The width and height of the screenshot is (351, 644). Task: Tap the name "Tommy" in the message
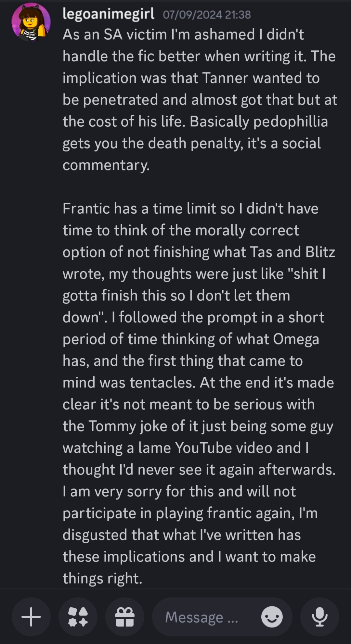pyautogui.click(x=112, y=426)
